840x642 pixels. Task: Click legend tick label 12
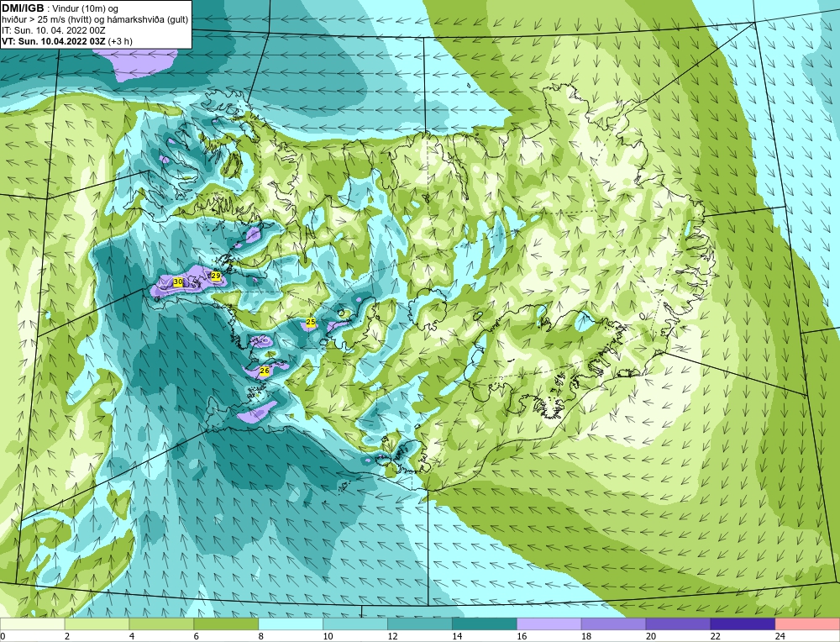point(392,637)
